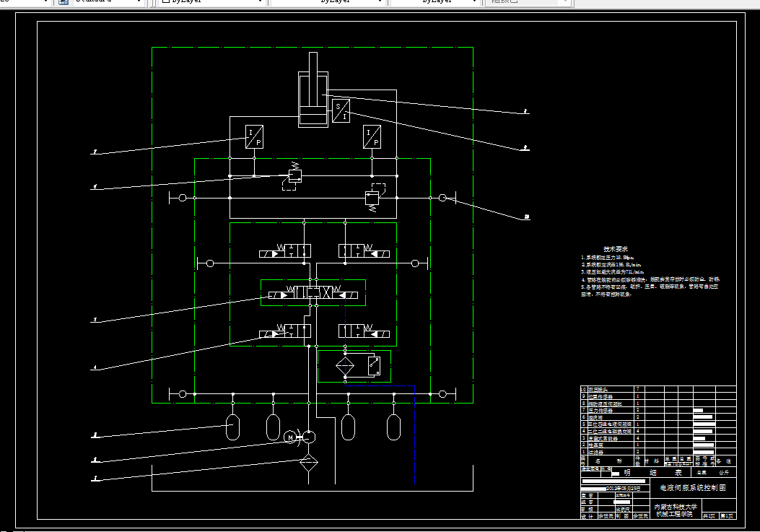Viewport: 760px width, 532px height.
Task: Select the bottom-right test port circle
Action: 442,394
